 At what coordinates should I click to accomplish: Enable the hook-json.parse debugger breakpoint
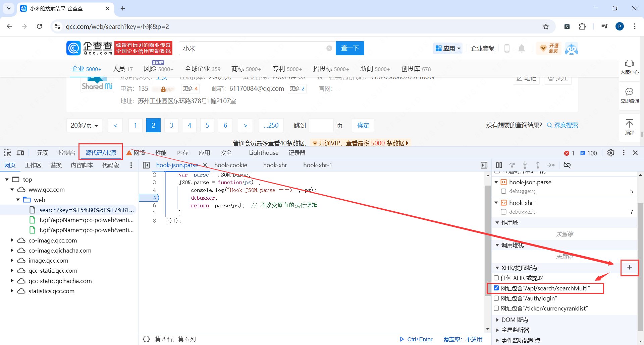(503, 191)
